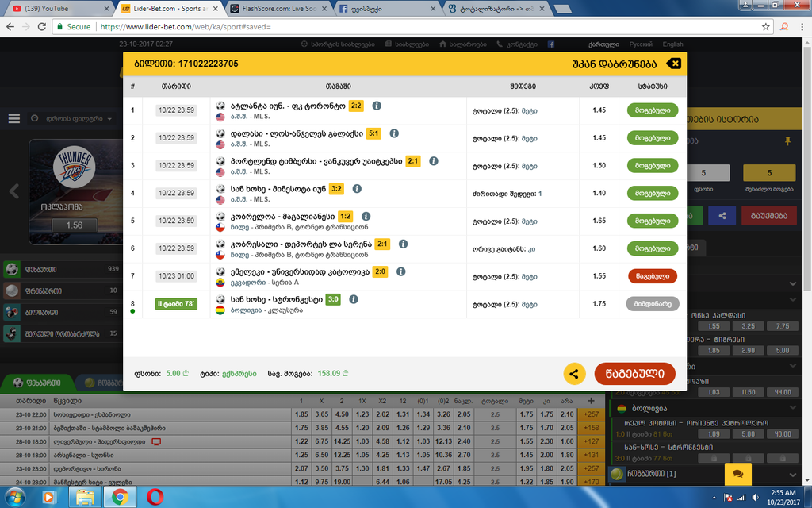Click the yellow 5 possible-win box

pyautogui.click(x=769, y=172)
